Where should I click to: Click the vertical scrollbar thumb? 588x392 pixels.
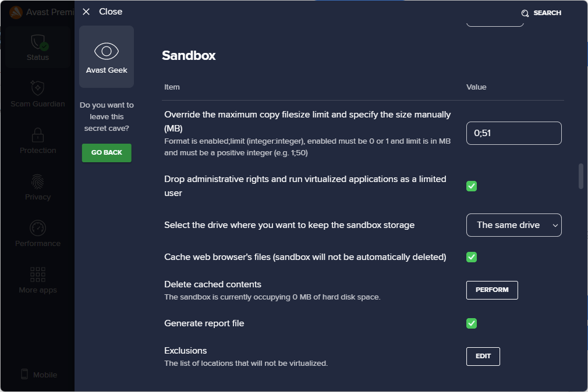pyautogui.click(x=581, y=176)
